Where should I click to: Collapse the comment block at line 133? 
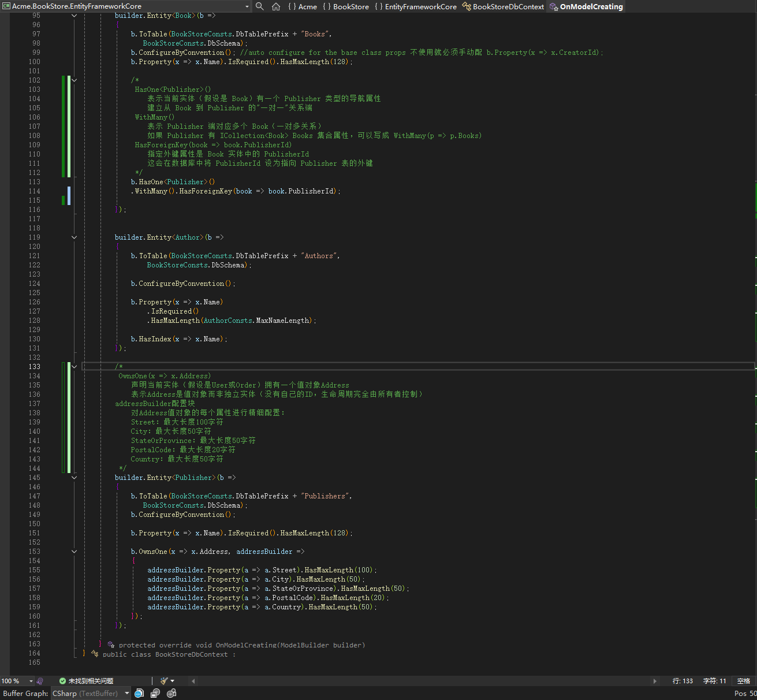click(x=74, y=367)
